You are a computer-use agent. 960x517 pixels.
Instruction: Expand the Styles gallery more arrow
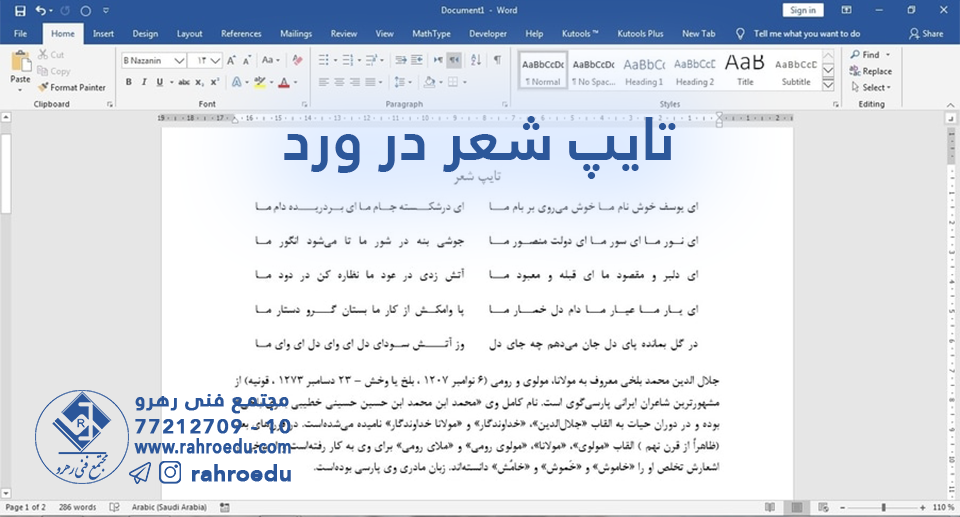coord(828,85)
